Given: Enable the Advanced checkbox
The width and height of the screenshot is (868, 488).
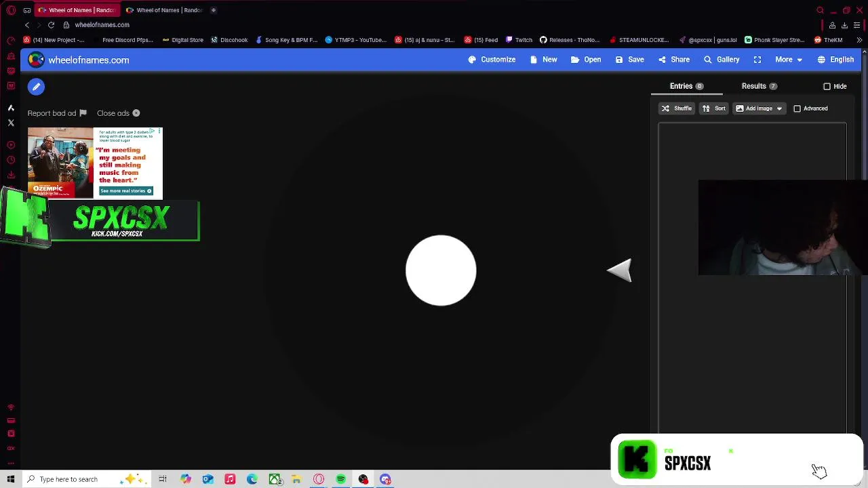Looking at the screenshot, I should click(x=797, y=108).
